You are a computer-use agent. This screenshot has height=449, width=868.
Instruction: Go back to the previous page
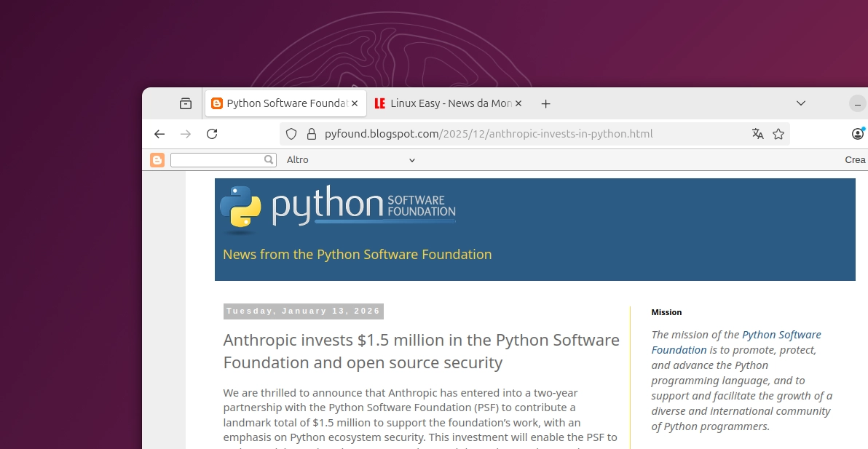(159, 134)
